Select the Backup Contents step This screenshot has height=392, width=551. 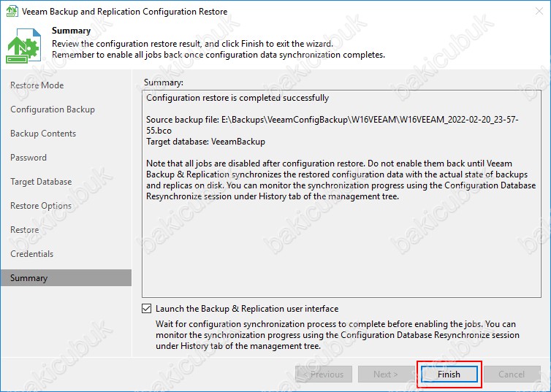pyautogui.click(x=43, y=134)
